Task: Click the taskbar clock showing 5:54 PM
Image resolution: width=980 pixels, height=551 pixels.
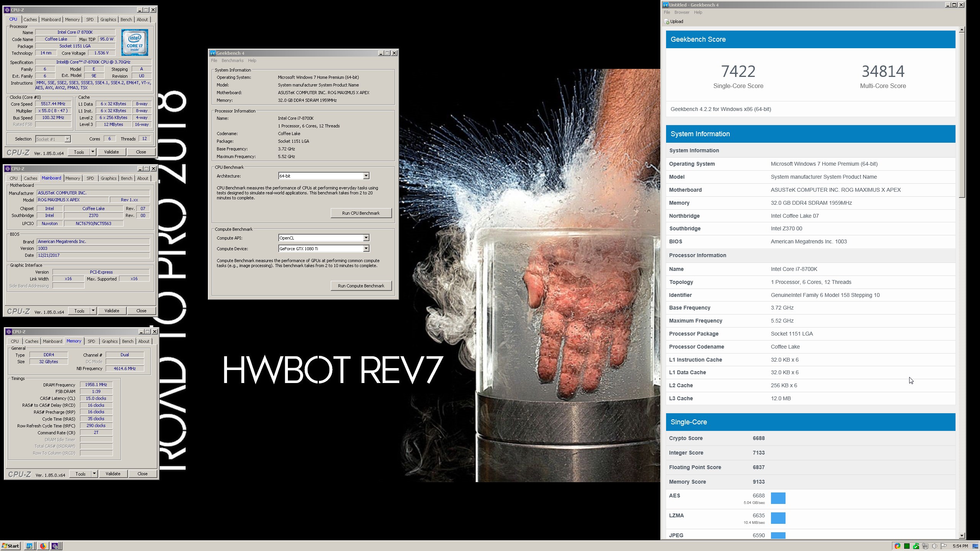Action: [960, 546]
